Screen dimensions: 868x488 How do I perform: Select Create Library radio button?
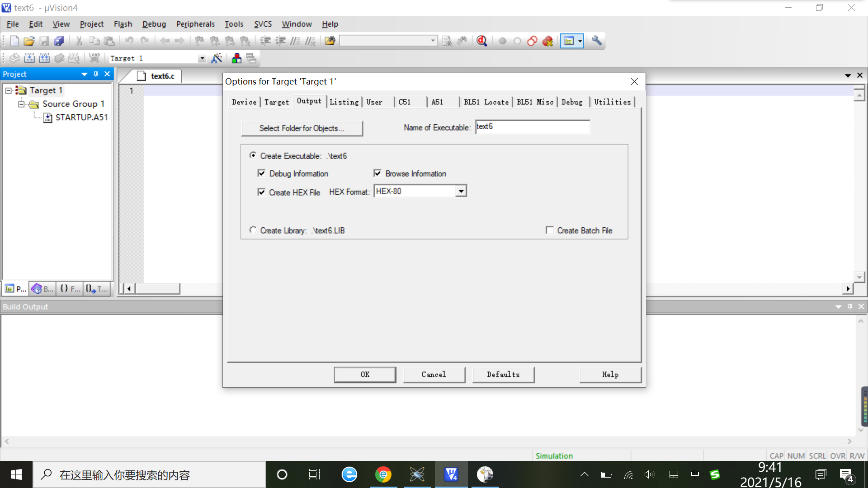(253, 230)
